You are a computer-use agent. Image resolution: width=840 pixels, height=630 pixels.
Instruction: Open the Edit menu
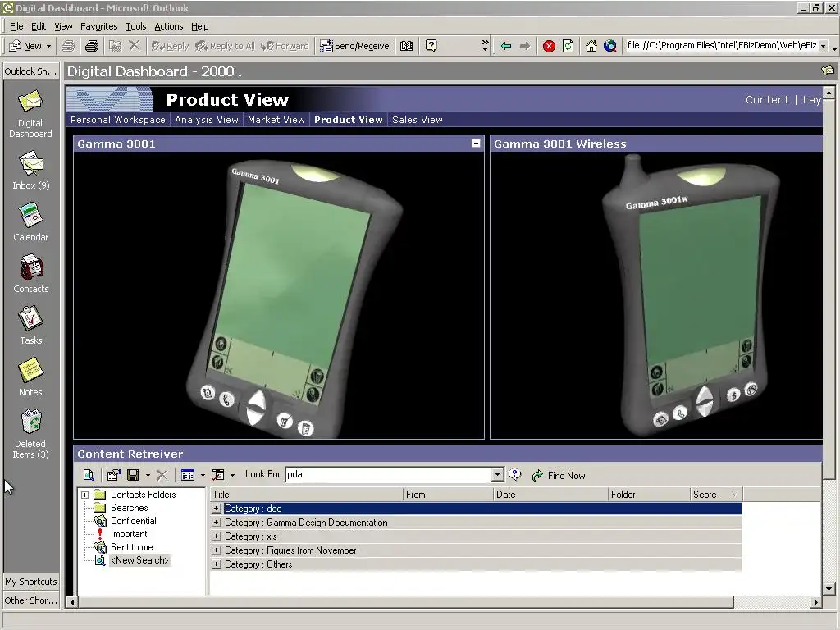pos(39,26)
